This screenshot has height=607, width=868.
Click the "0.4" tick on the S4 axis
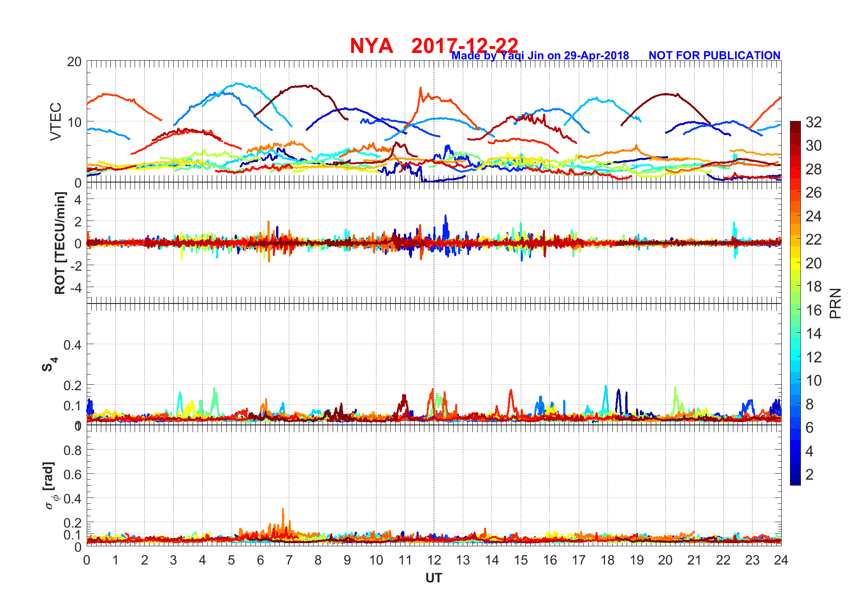(73, 345)
